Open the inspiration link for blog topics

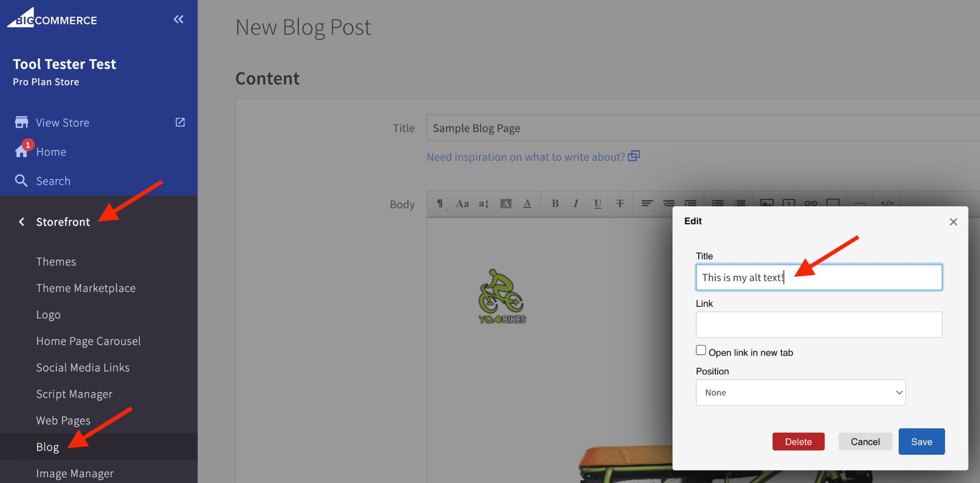pos(533,157)
